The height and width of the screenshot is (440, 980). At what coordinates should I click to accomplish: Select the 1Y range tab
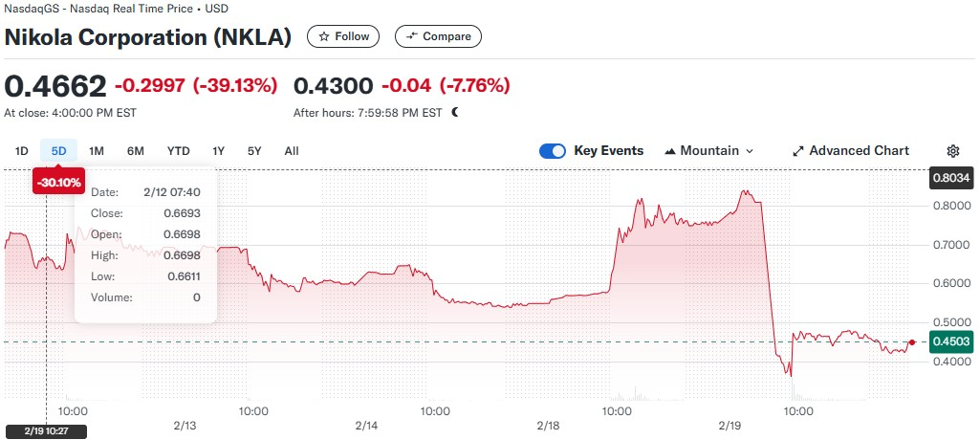coord(218,150)
